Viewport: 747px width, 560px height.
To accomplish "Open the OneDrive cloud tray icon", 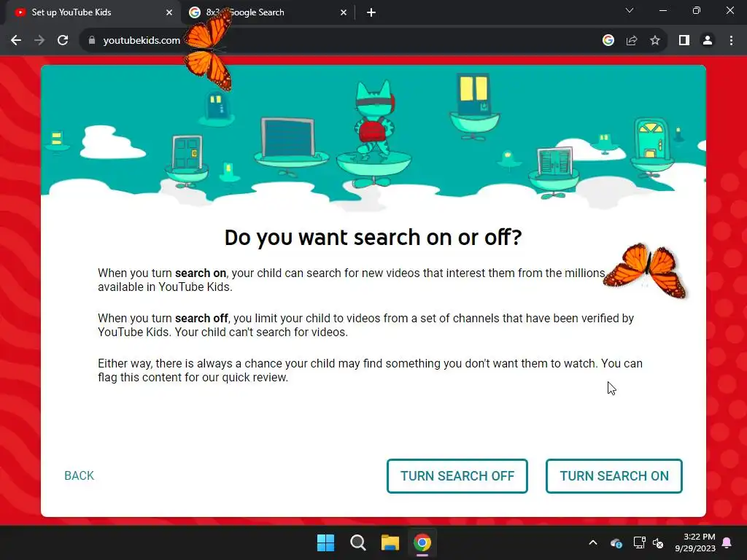I will coord(616,542).
